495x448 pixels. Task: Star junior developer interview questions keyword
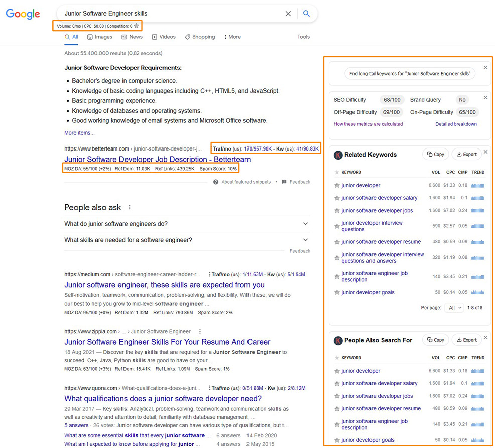[x=337, y=226]
